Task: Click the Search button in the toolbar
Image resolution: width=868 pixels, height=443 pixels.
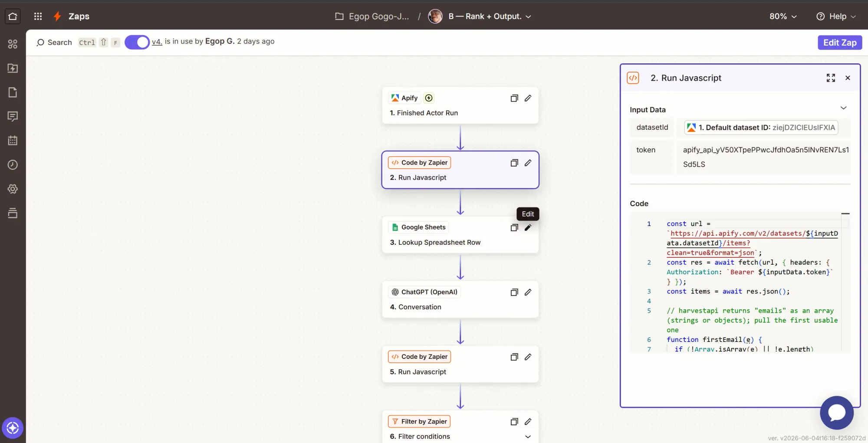Action: (x=54, y=43)
